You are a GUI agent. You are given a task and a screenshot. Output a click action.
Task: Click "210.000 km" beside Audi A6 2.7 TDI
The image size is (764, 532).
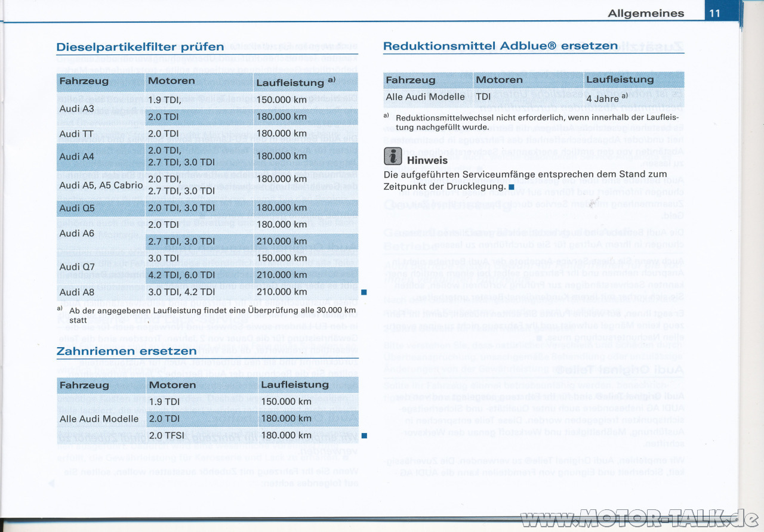pos(282,242)
